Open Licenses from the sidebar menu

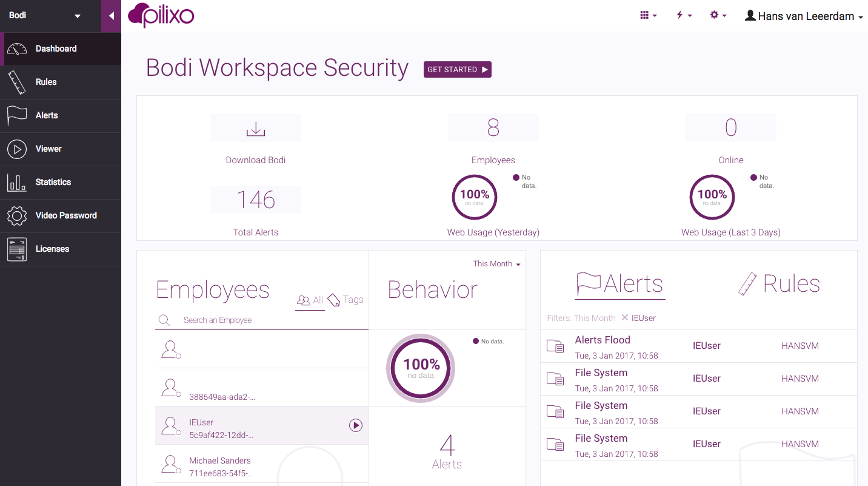(61, 249)
